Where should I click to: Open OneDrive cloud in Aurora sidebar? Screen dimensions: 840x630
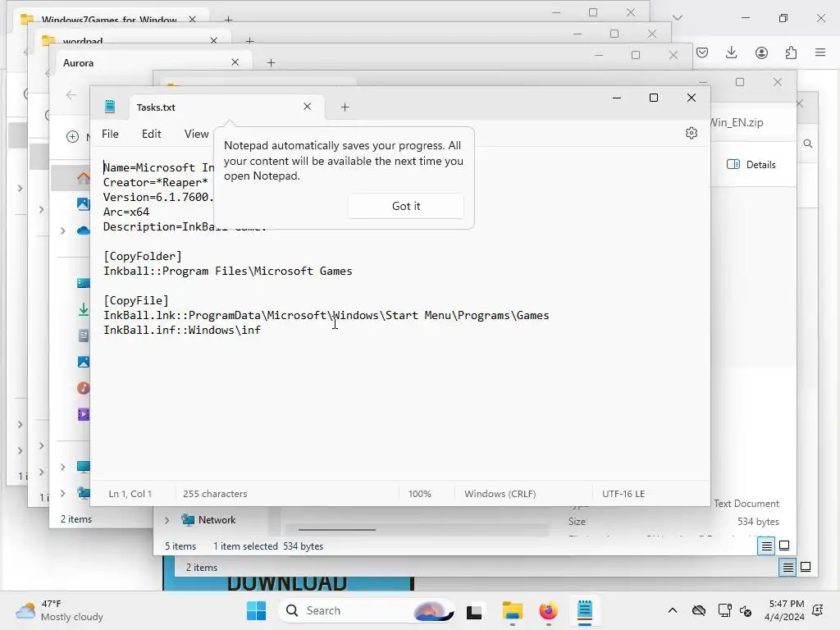[83, 231]
